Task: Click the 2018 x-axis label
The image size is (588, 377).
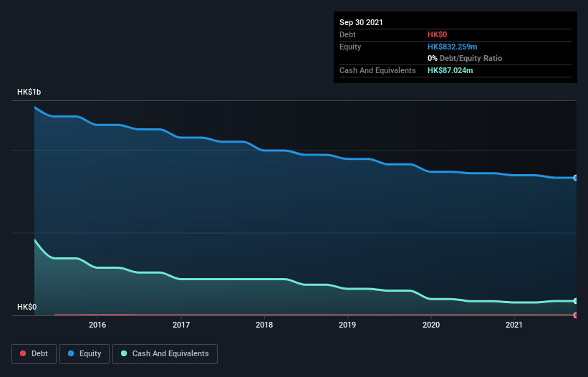Action: 264,325
